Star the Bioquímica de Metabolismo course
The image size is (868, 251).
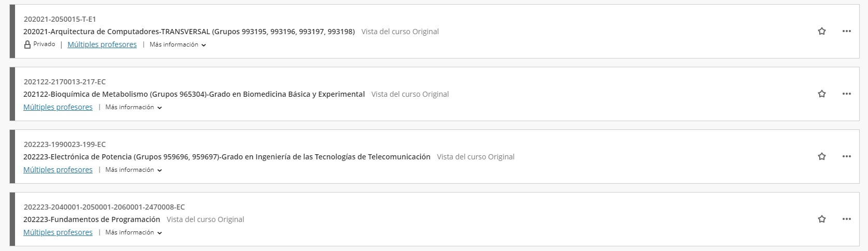821,94
